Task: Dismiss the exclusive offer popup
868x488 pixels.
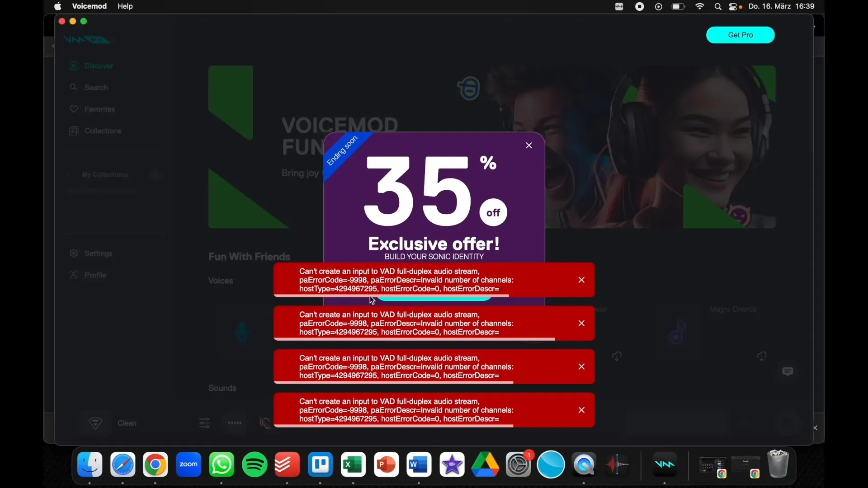Action: (528, 145)
